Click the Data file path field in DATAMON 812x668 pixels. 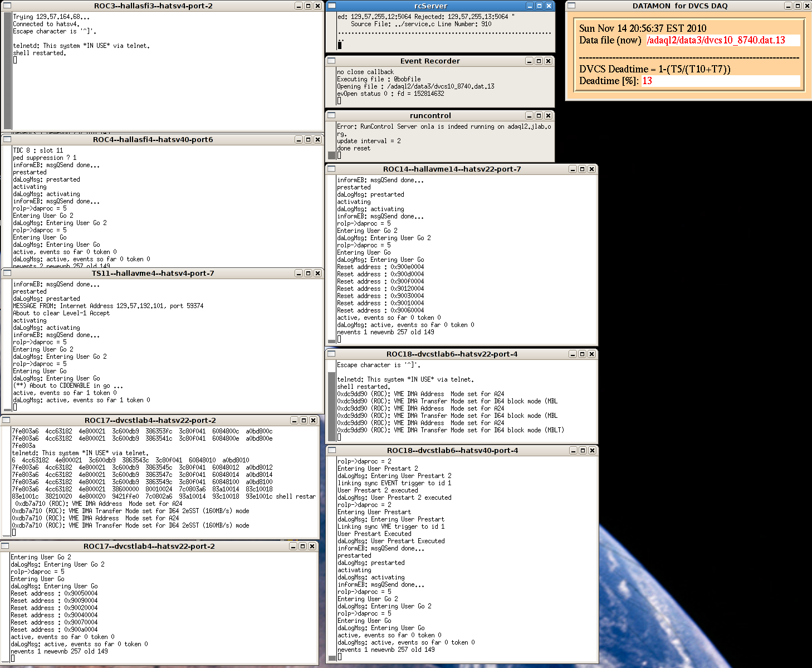coord(723,40)
